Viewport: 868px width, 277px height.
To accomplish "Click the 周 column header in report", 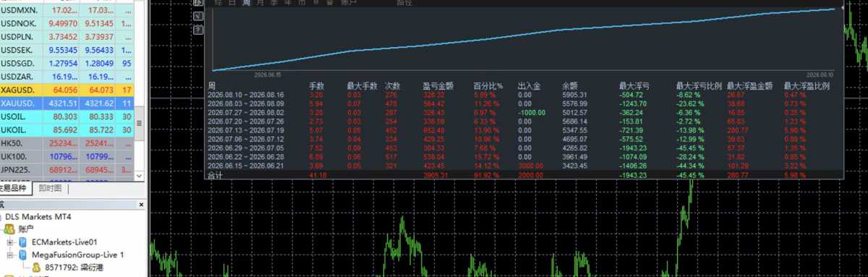I will coord(211,85).
